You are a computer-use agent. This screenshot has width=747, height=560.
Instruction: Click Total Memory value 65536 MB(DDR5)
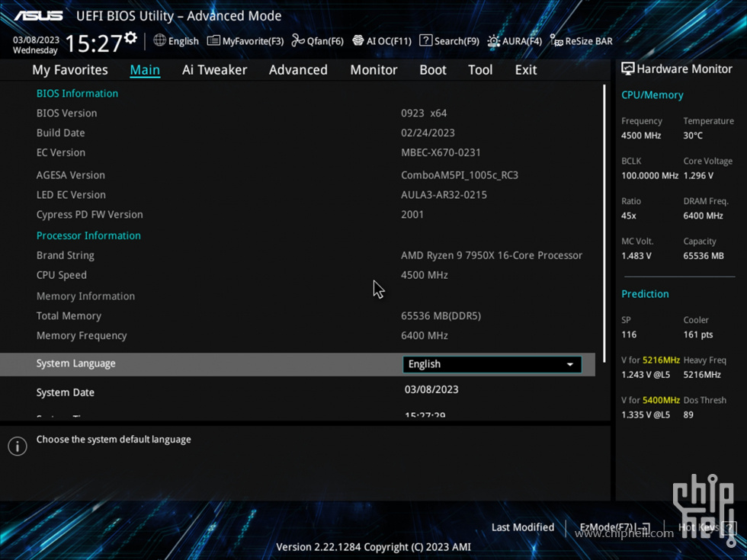pos(441,315)
